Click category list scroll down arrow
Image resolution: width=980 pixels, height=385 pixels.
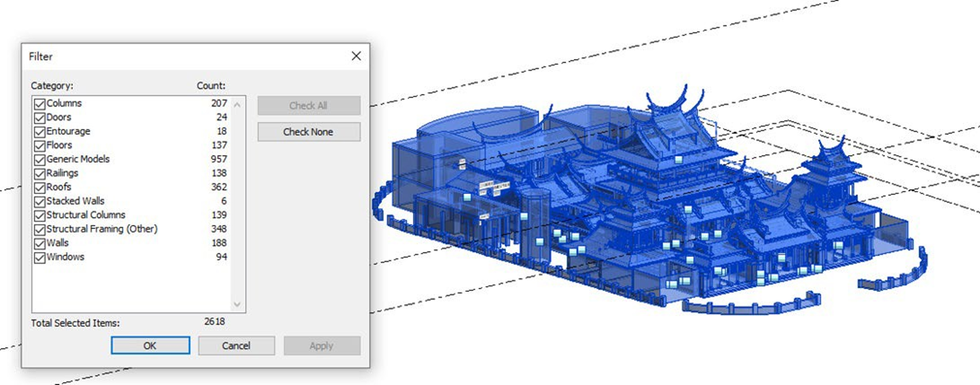pos(237,304)
